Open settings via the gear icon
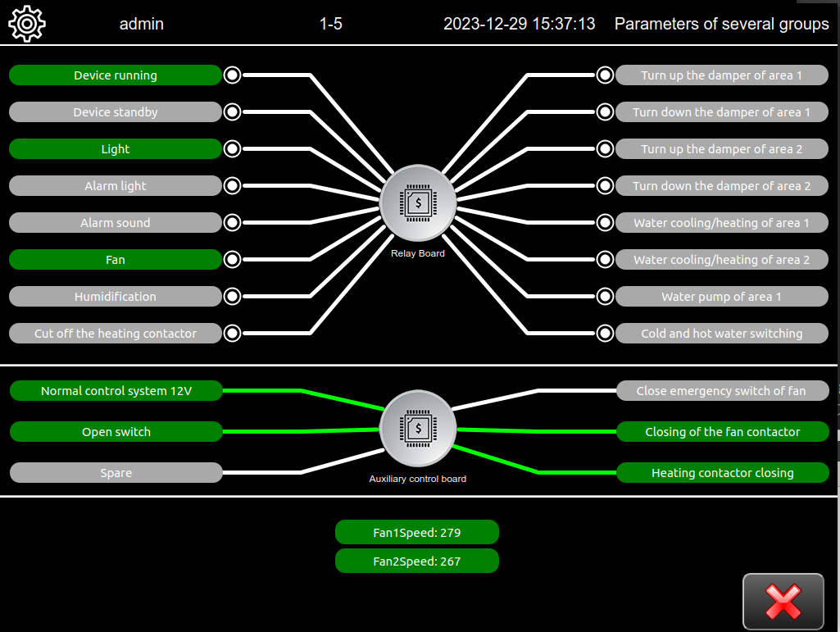Image resolution: width=840 pixels, height=632 pixels. click(x=26, y=24)
